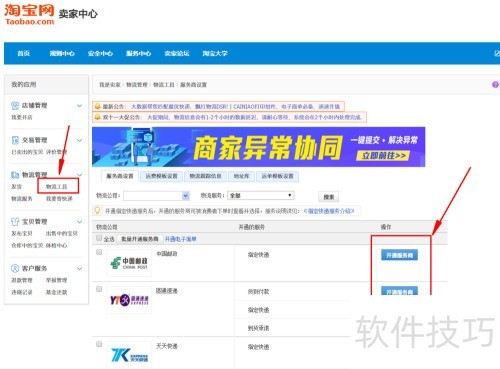Open the 发布宝贝 sidebar link
This screenshot has width=500, height=369.
[x=22, y=233]
